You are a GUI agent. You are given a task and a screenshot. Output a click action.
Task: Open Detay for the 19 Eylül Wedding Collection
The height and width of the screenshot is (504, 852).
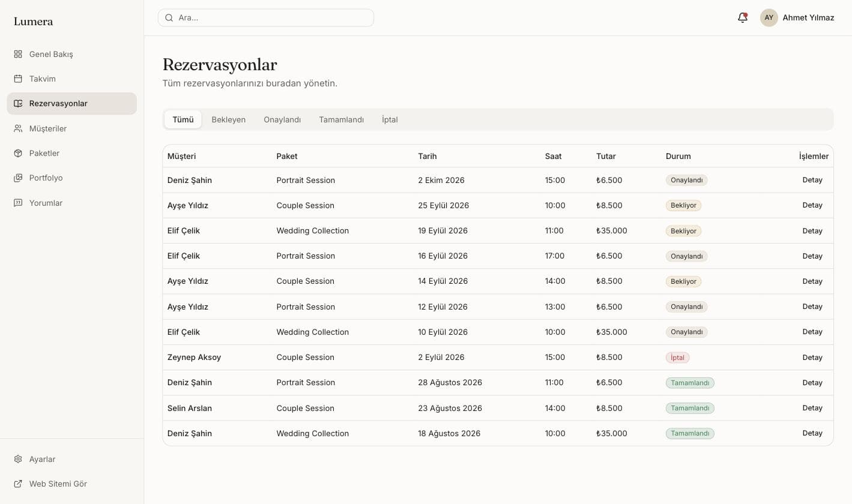click(812, 230)
